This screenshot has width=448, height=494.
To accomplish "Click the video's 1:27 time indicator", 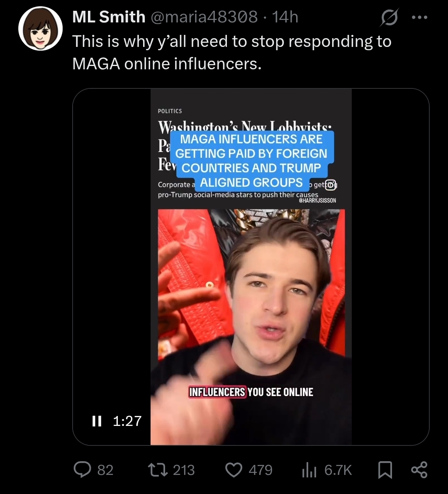I will (127, 421).
